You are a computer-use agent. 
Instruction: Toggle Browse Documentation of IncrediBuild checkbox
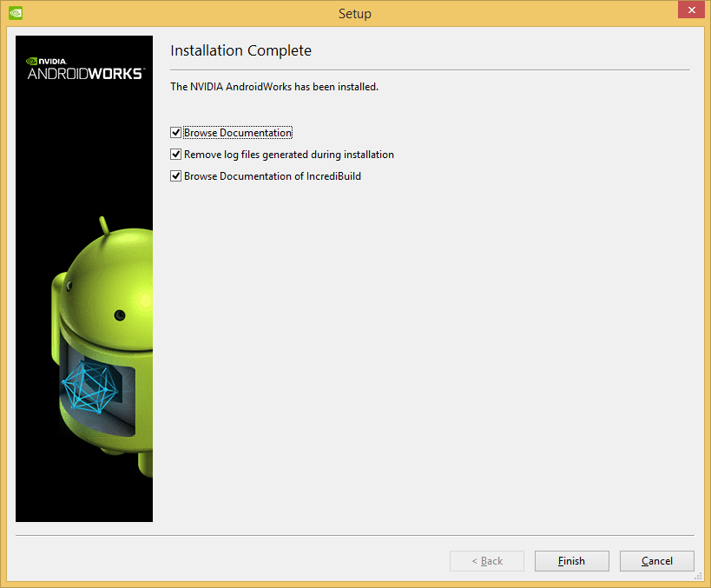tap(176, 176)
